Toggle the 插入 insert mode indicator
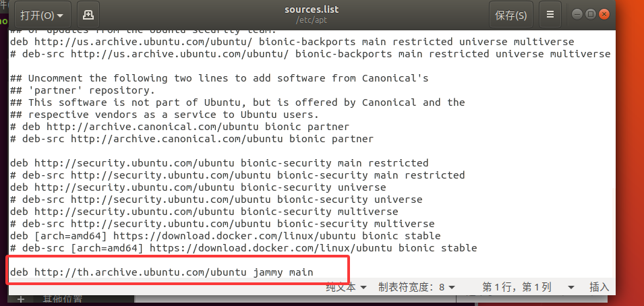The image size is (644, 306). (599, 287)
